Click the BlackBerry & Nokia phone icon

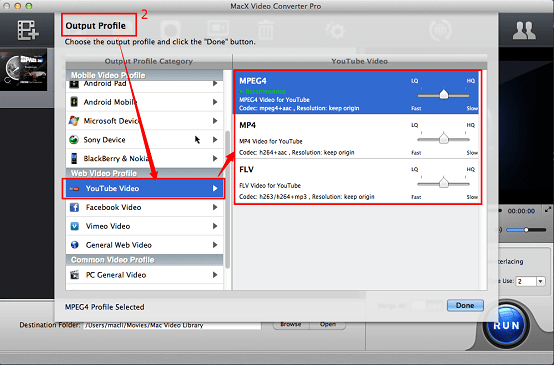(74, 158)
